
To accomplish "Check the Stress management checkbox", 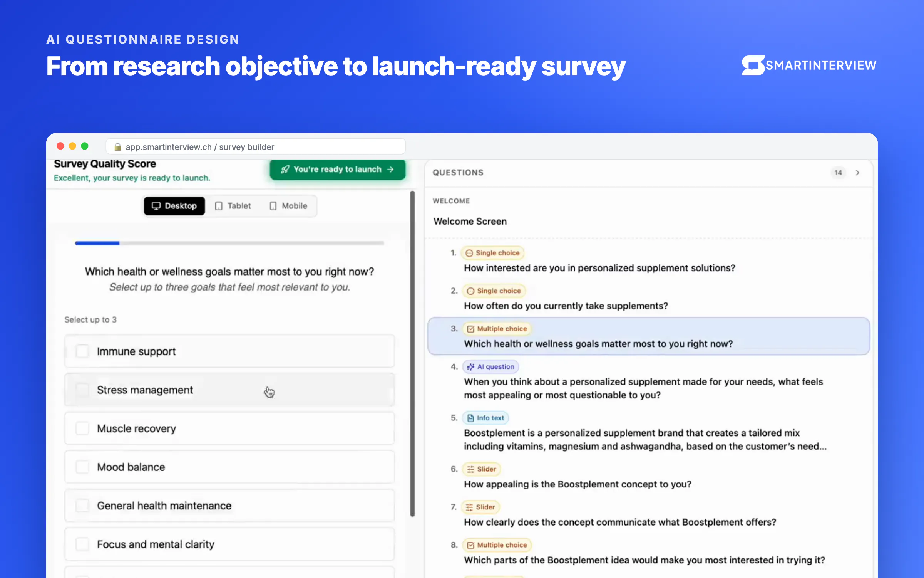I will click(82, 390).
